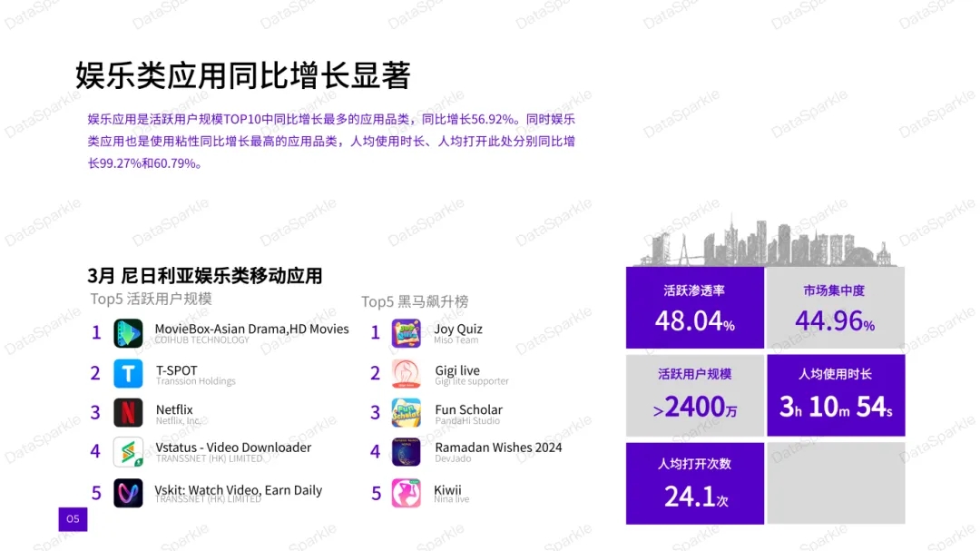Screen dimensions: 980x551
Task: Click the purple 活跃用户规模 >2400万 block
Action: coord(694,393)
